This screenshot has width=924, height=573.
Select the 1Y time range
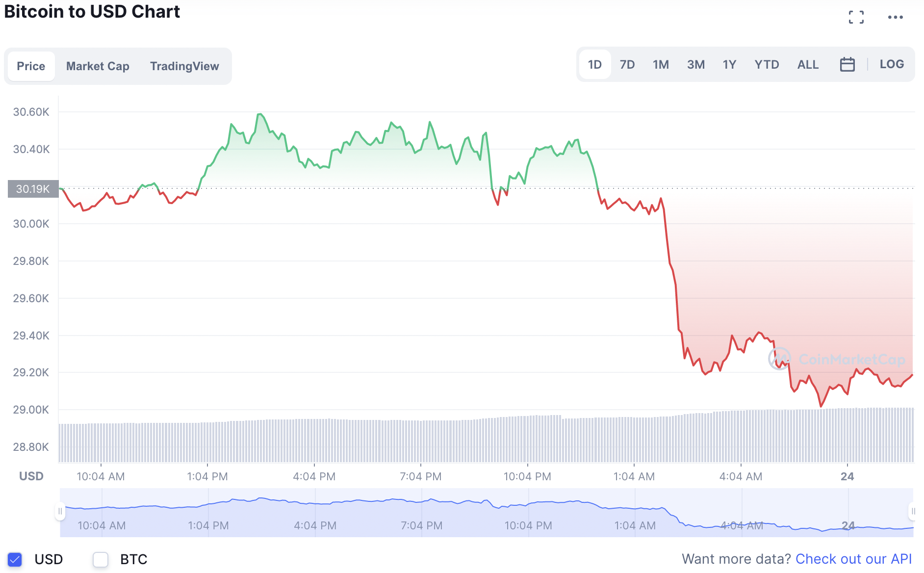pyautogui.click(x=729, y=64)
